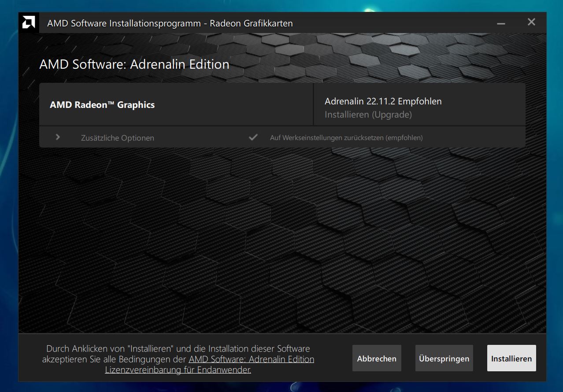This screenshot has width=563, height=392.
Task: Click Adrenalin 22.11.2 Empfohlen version text
Action: [383, 101]
